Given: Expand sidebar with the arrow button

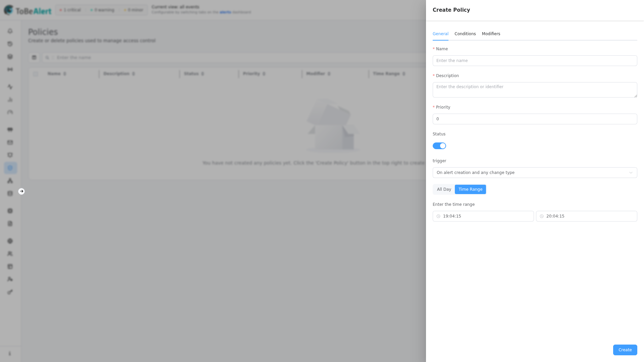Looking at the screenshot, I should (21, 191).
